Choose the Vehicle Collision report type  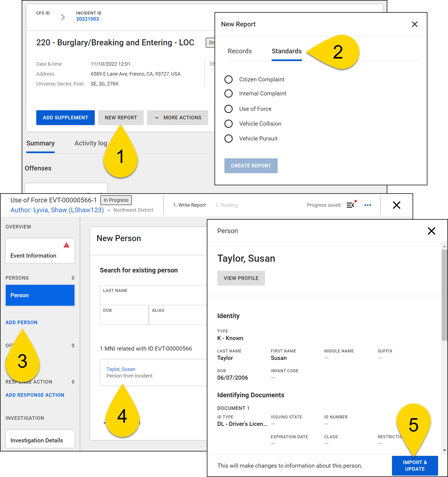click(x=229, y=124)
